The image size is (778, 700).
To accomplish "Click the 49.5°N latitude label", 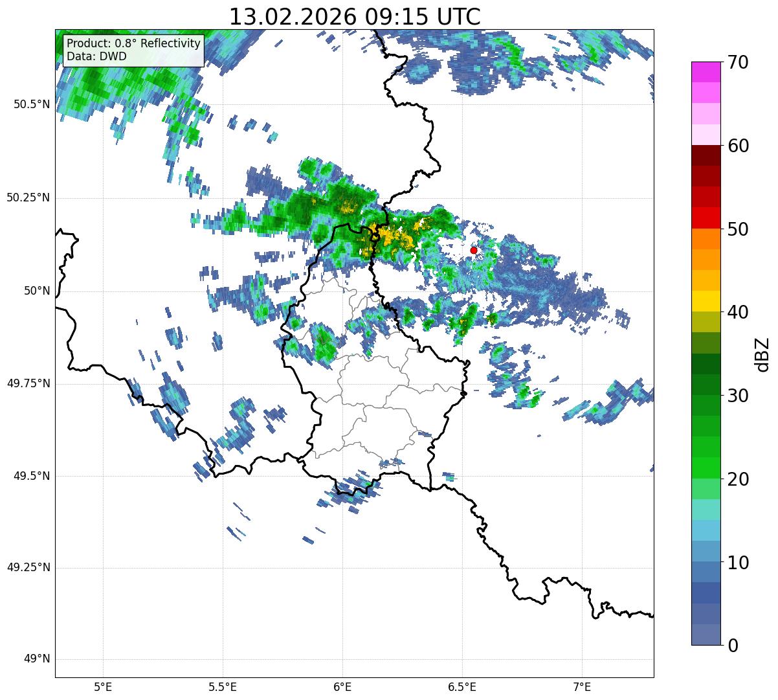I will click(32, 476).
